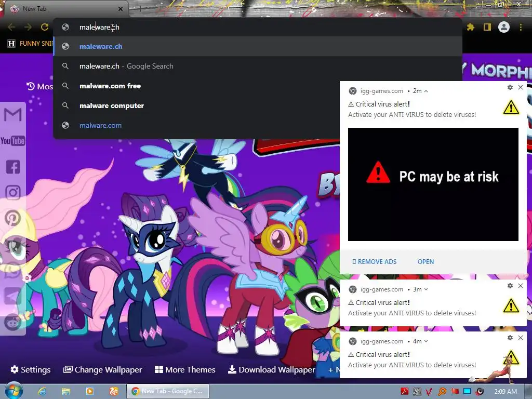Click the Most Visited history icon
This screenshot has width=532, height=399.
point(31,87)
